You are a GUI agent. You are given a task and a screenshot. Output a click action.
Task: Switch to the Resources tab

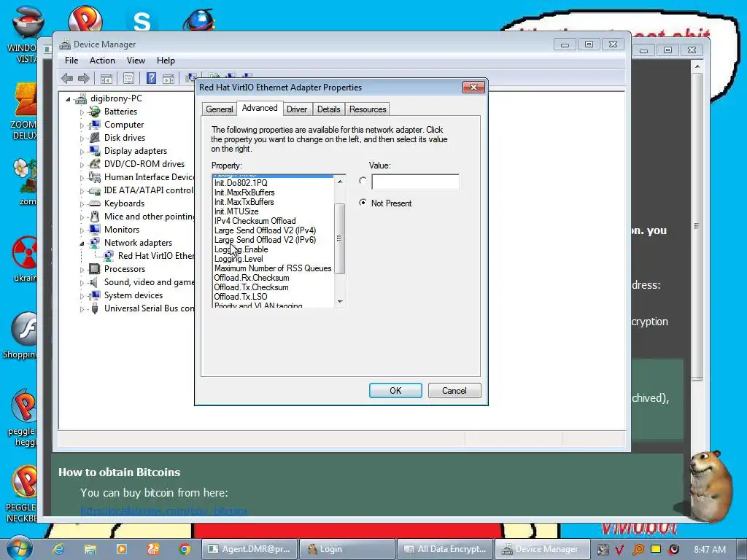pos(368,109)
